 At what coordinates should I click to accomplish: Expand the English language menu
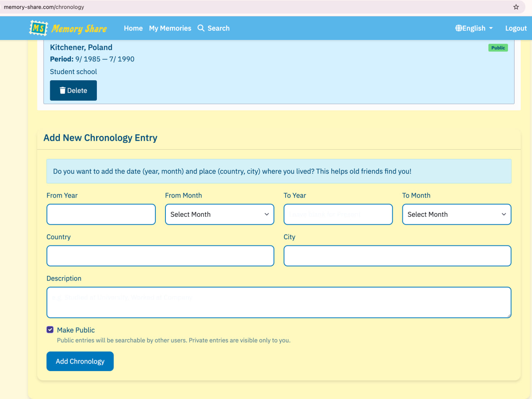click(474, 28)
